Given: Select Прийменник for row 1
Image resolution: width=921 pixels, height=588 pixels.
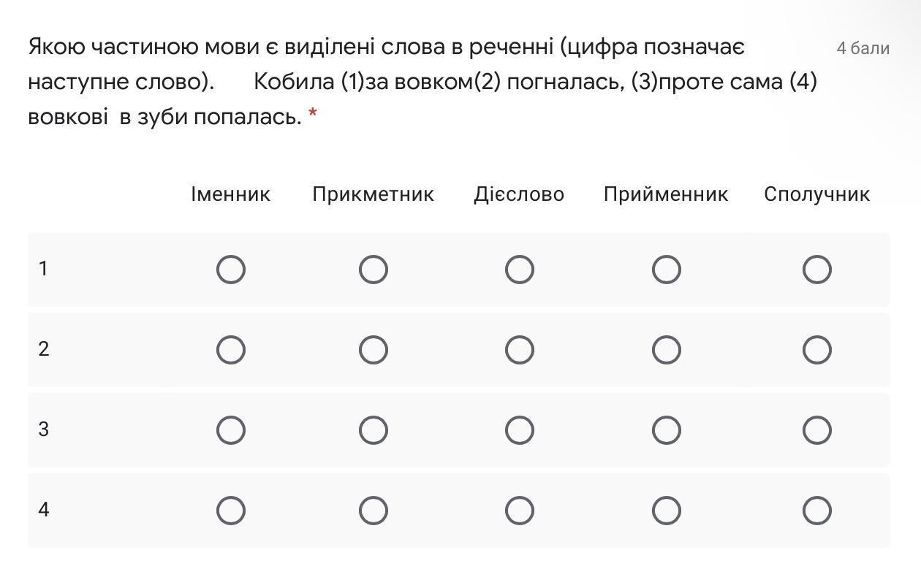Looking at the screenshot, I should [x=666, y=270].
